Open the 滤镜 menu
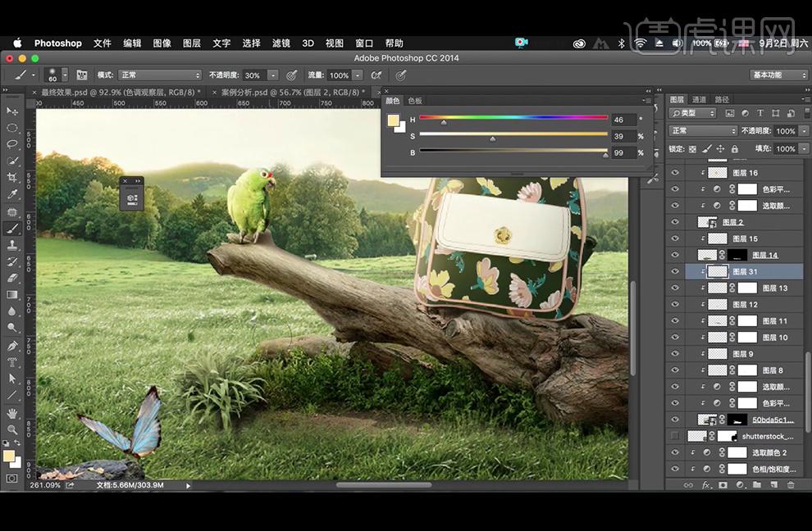The image size is (812, 531). 281,43
